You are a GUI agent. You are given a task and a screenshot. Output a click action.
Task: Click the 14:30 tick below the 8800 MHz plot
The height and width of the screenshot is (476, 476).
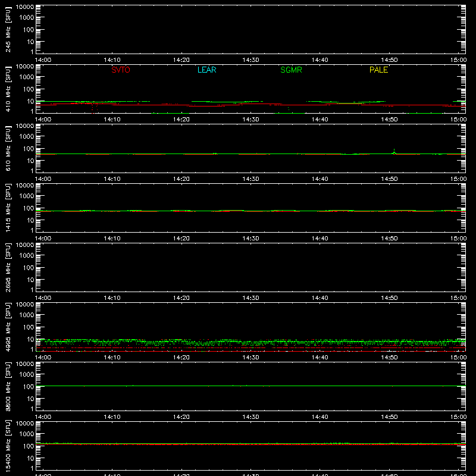(x=250, y=417)
